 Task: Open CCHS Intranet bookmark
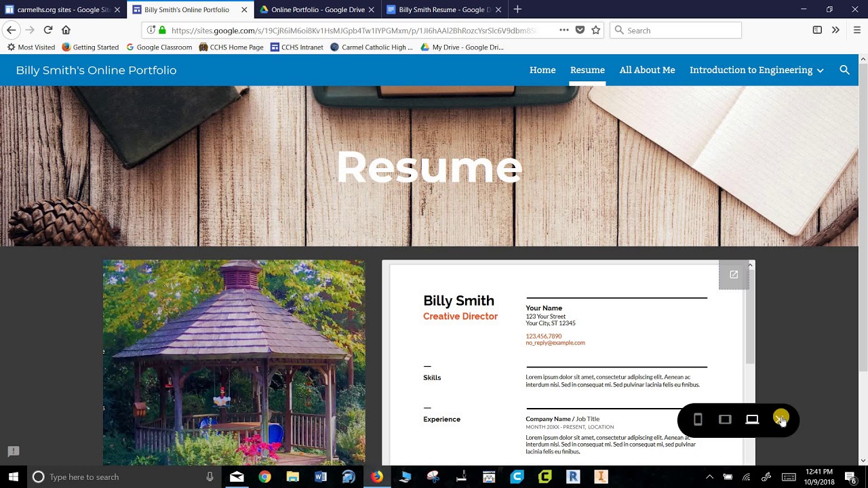coord(297,47)
